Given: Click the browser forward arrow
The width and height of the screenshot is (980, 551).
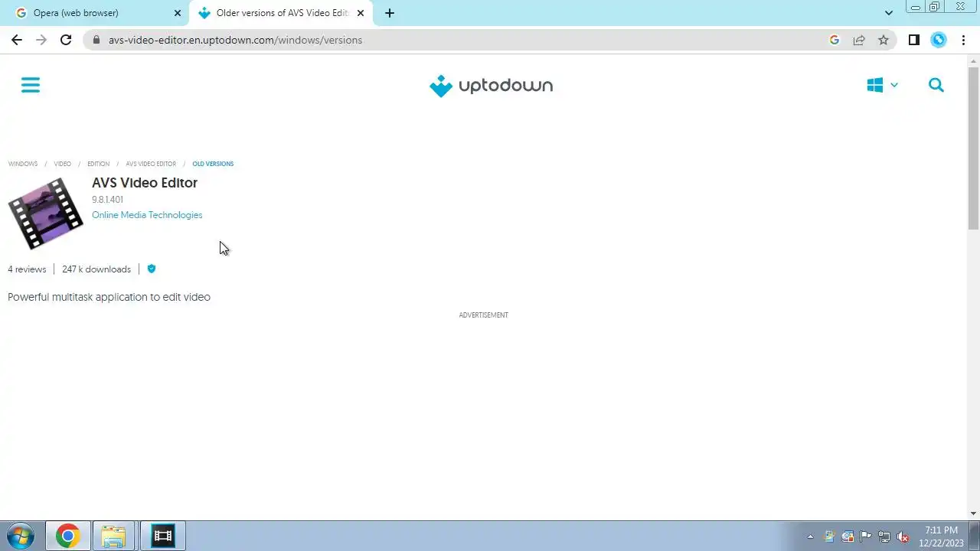Looking at the screenshot, I should click(x=41, y=40).
